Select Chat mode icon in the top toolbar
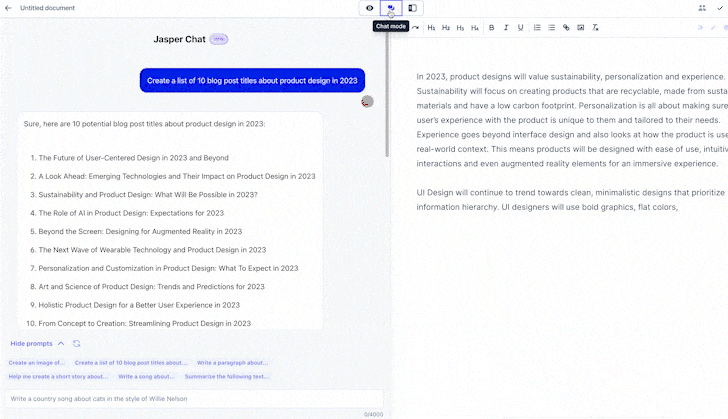The height and width of the screenshot is (419, 728). coord(391,8)
